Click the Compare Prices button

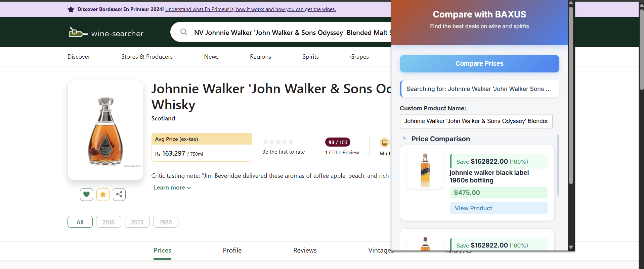pos(479,64)
